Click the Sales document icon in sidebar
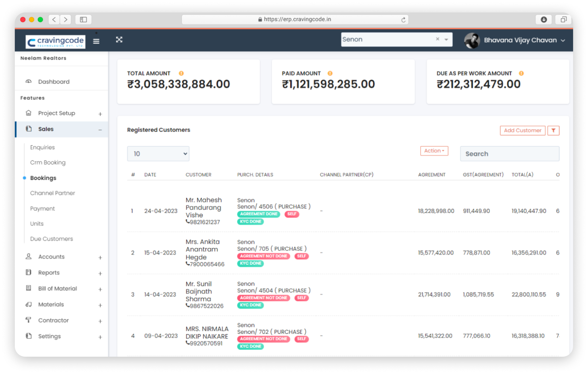The image size is (588, 374). [x=29, y=129]
